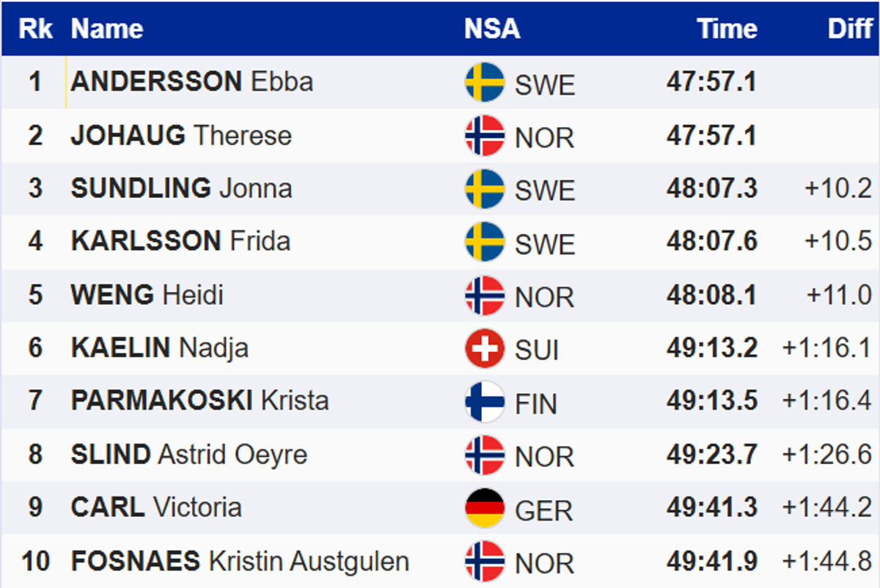
Task: Click the Name column header
Action: click(x=107, y=29)
